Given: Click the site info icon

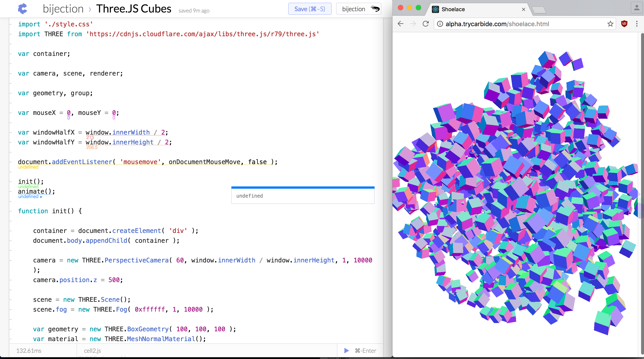Looking at the screenshot, I should pyautogui.click(x=440, y=24).
